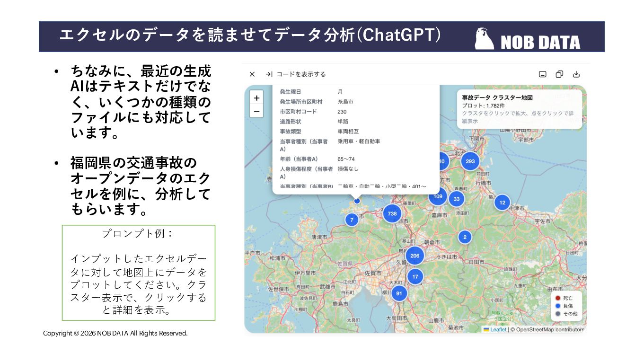Screen dimensions: 644x362
Task: Click the cluster with 2 accidents
Action: 465,237
